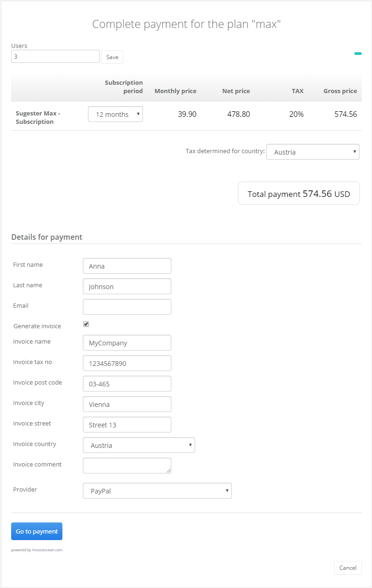Click the teal indicator bar at top right
The height and width of the screenshot is (588, 372).
pyautogui.click(x=358, y=54)
